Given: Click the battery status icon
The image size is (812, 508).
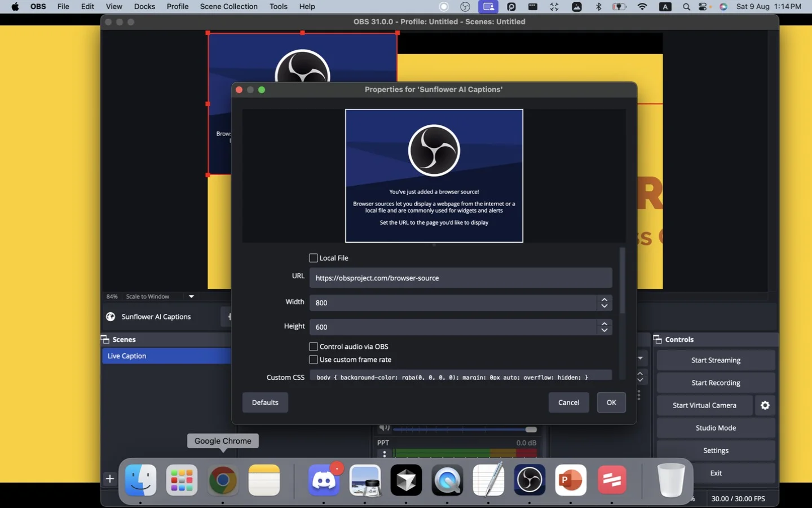Looking at the screenshot, I should [619, 7].
